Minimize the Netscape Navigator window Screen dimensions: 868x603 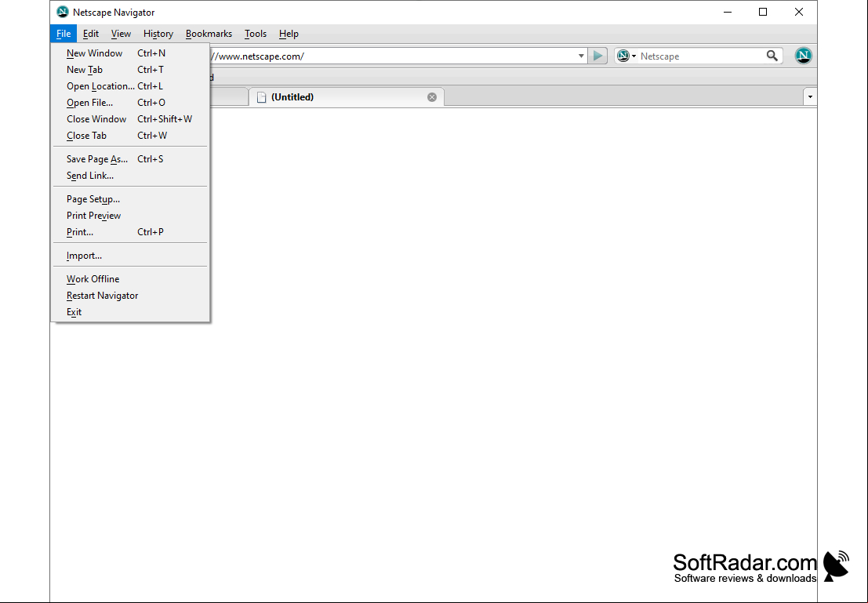pos(728,13)
